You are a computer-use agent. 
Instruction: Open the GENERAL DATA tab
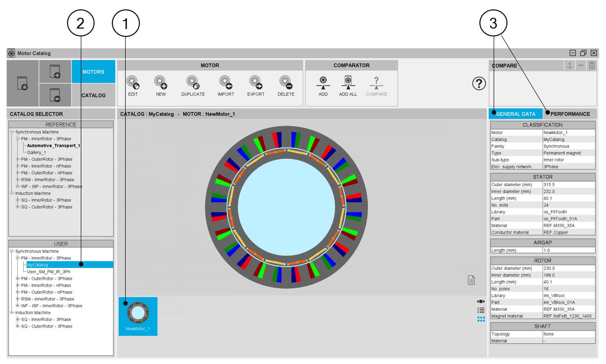pos(515,114)
